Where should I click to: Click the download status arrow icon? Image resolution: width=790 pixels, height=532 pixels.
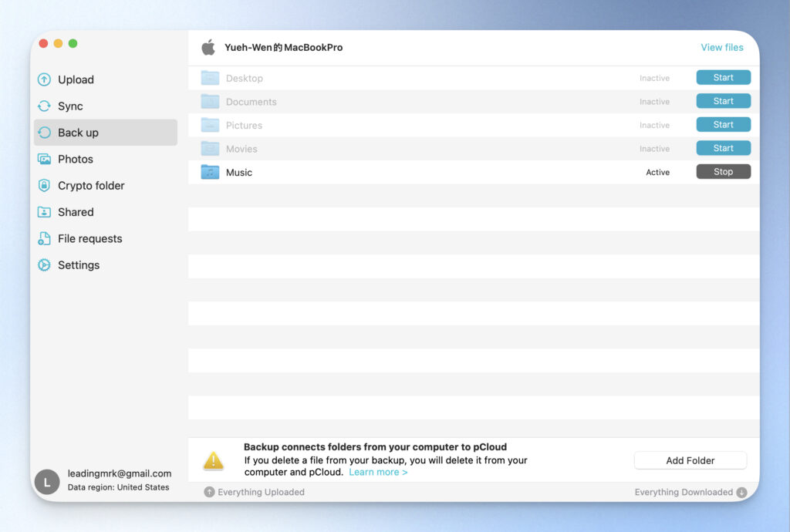[x=741, y=492]
